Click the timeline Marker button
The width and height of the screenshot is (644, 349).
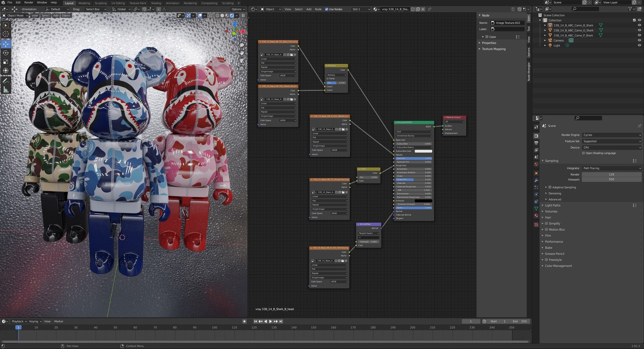[59, 321]
